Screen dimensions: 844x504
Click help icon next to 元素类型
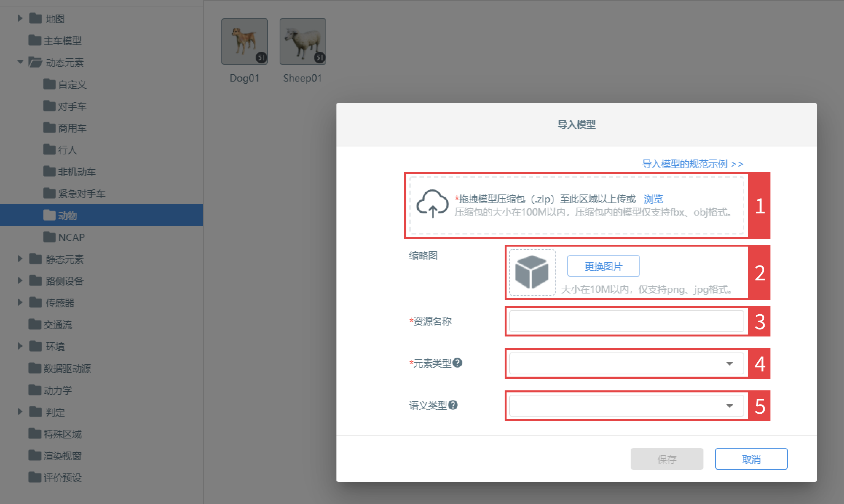[458, 363]
